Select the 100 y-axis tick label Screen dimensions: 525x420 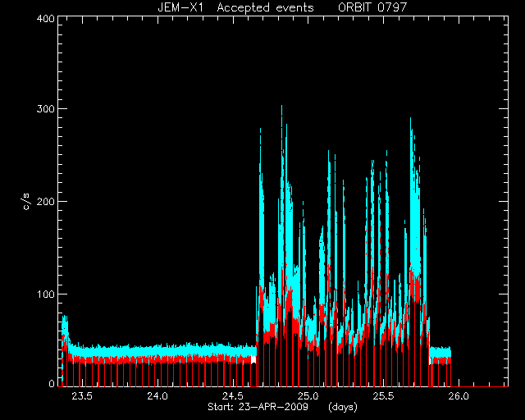[x=45, y=294]
